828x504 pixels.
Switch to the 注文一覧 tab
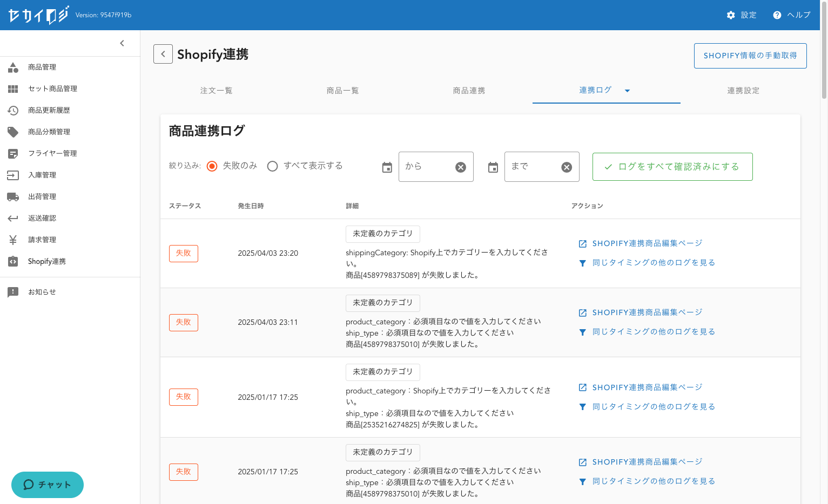216,91
